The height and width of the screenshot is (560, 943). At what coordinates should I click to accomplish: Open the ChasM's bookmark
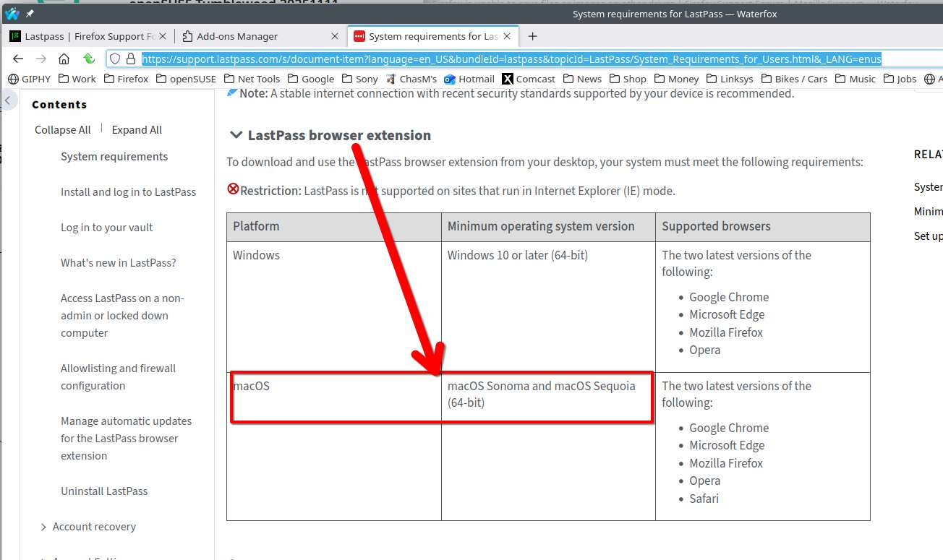pos(411,79)
